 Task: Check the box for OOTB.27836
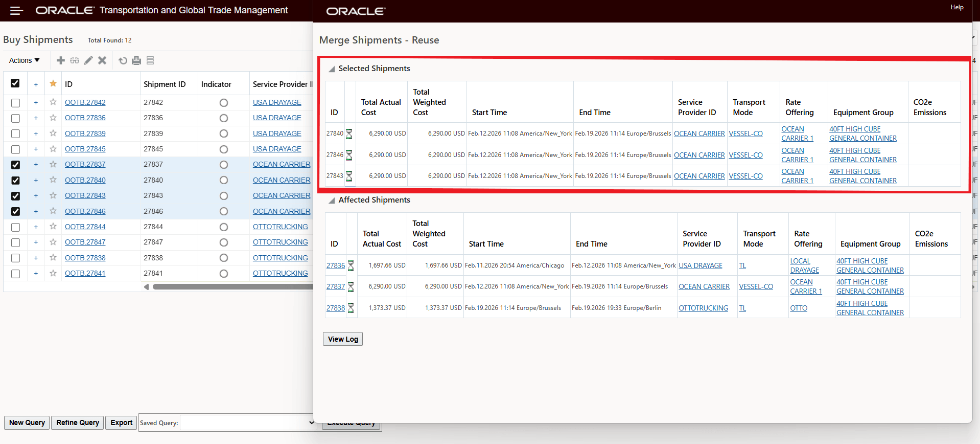point(15,118)
